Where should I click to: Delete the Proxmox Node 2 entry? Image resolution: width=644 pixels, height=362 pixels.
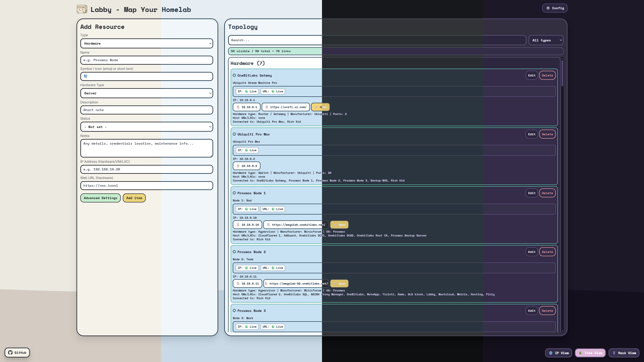click(x=548, y=252)
